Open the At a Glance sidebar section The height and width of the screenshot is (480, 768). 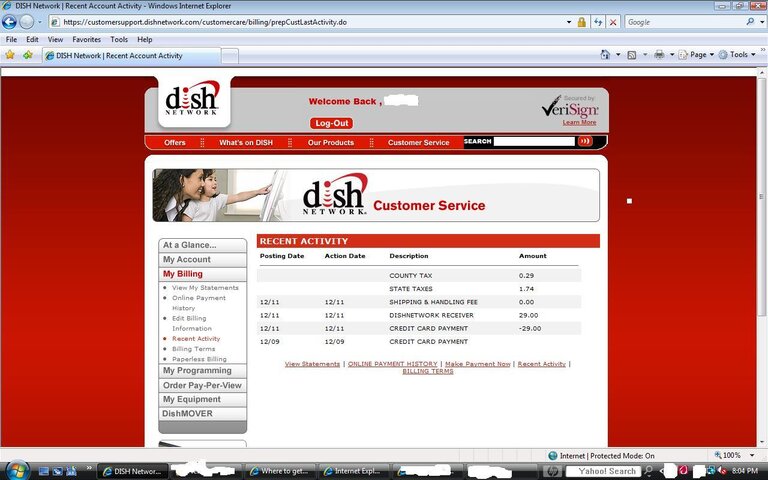(202, 245)
